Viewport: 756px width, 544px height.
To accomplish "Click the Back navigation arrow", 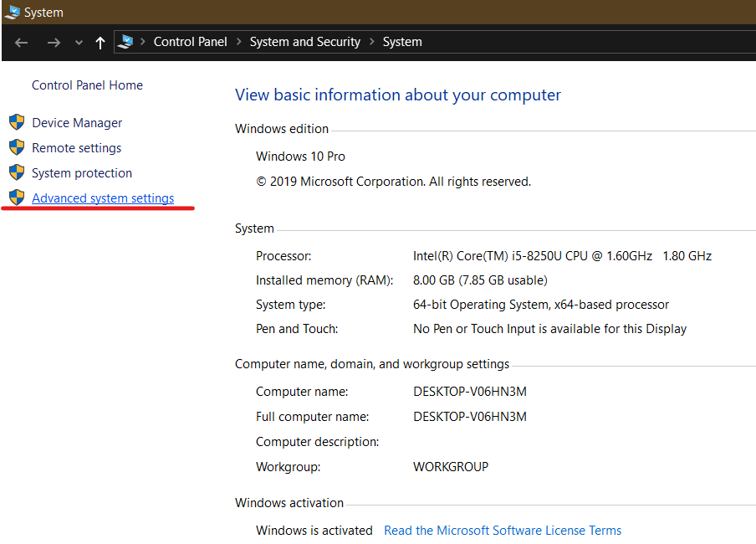I will [21, 43].
